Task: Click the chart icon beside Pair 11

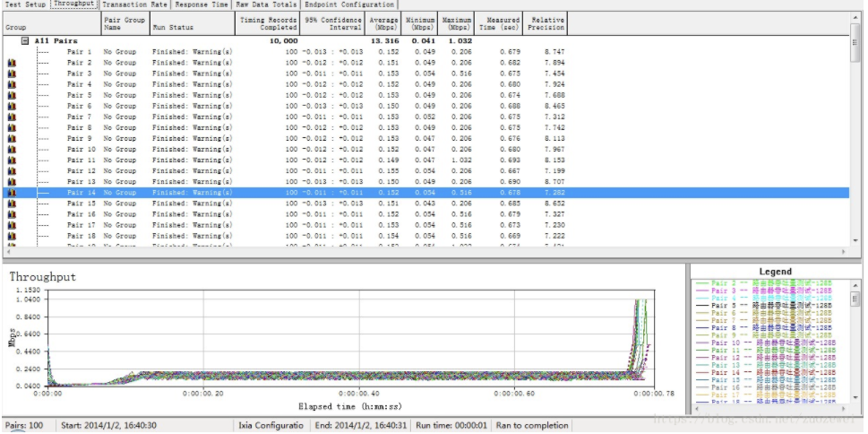Action: coord(13,160)
